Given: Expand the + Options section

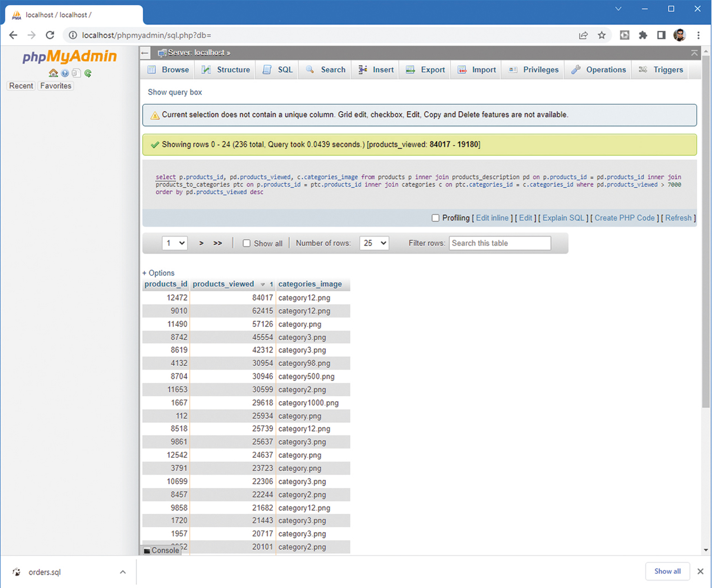Looking at the screenshot, I should pos(158,273).
